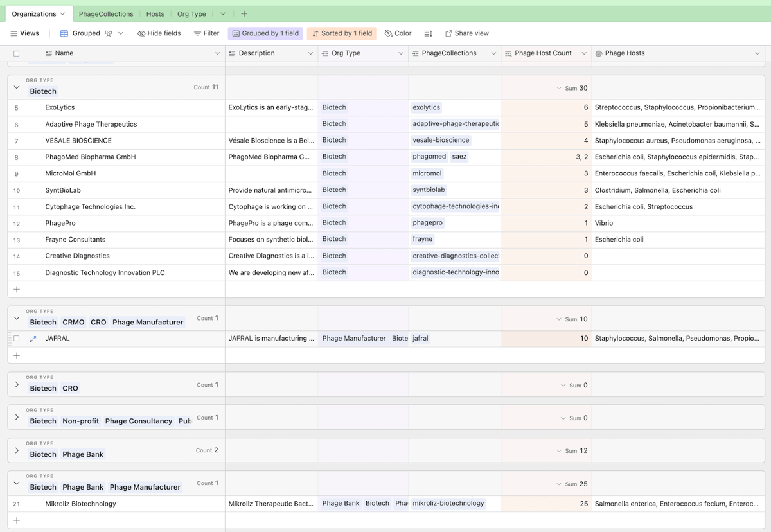This screenshot has width=771, height=532.
Task: Collapse the Biotech group
Action: 17,87
